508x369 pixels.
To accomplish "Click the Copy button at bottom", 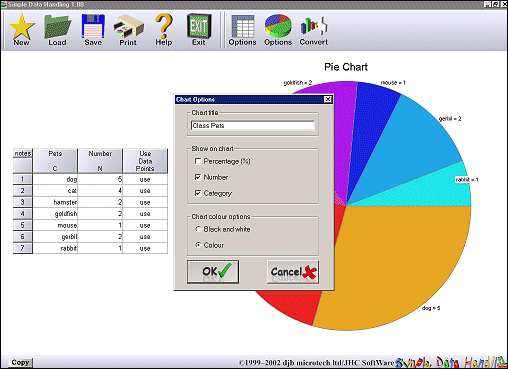I will coord(20,362).
